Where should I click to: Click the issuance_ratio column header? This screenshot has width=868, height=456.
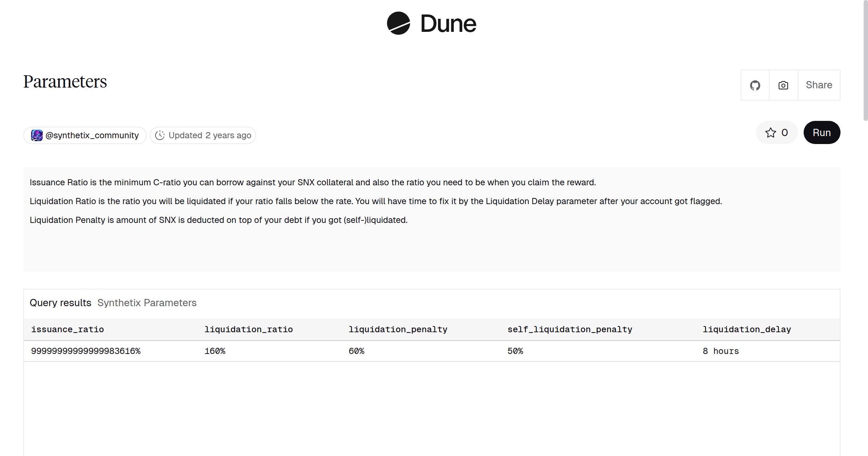[x=68, y=329]
